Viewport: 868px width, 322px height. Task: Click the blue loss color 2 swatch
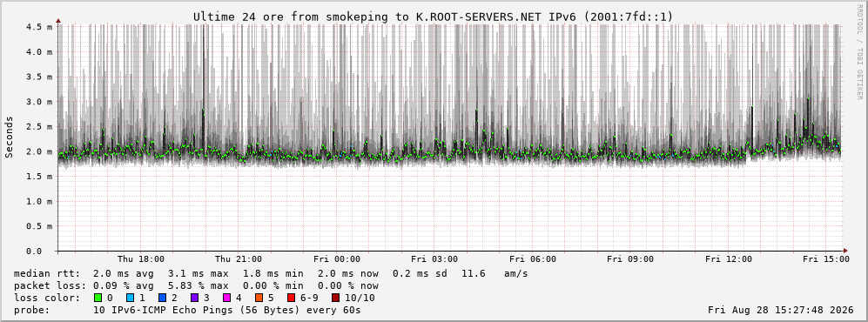pyautogui.click(x=162, y=298)
